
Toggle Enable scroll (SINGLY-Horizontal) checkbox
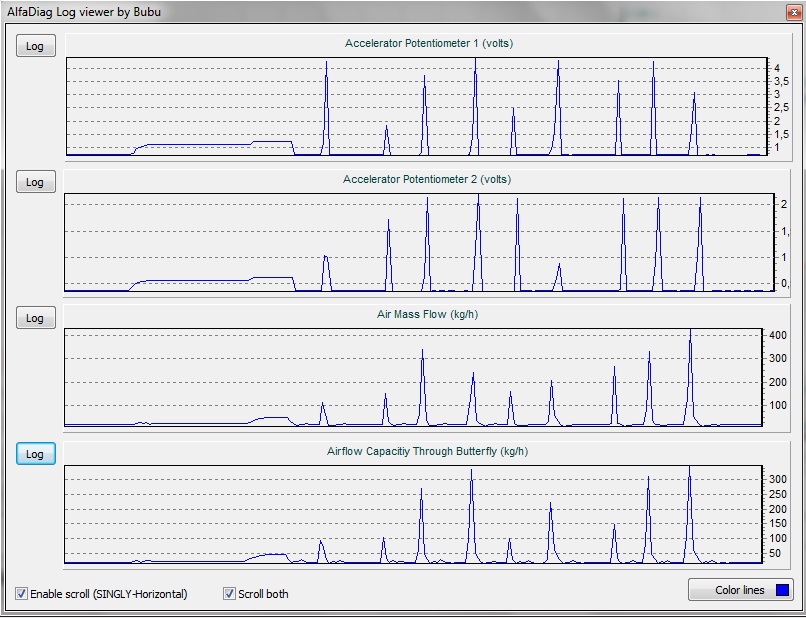(x=21, y=593)
